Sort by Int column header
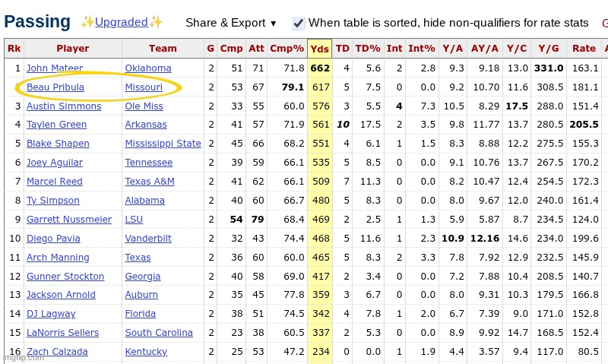Viewport: 608px width, 364px height. [x=394, y=49]
